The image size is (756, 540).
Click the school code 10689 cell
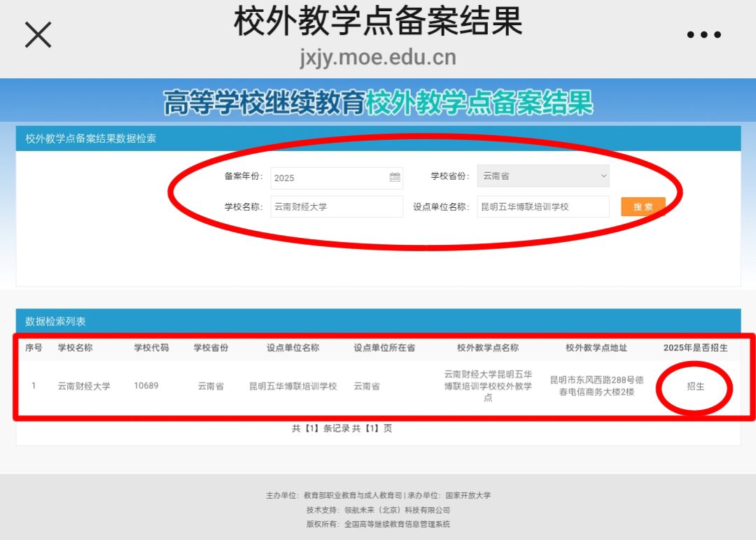click(x=146, y=386)
